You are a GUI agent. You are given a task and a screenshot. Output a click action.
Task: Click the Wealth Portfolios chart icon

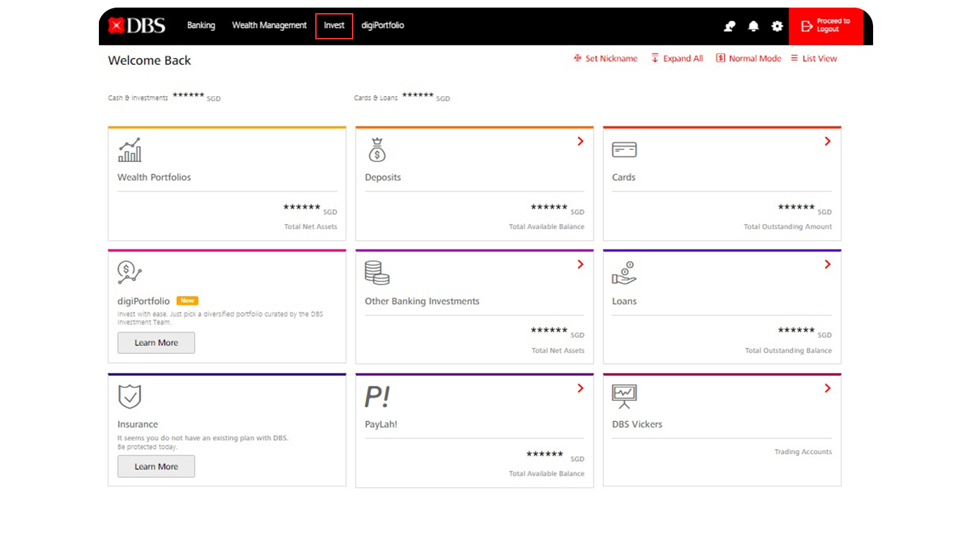(x=129, y=149)
